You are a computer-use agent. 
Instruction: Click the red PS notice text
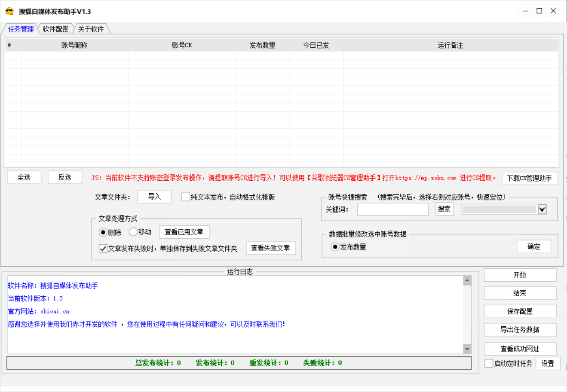click(x=294, y=178)
